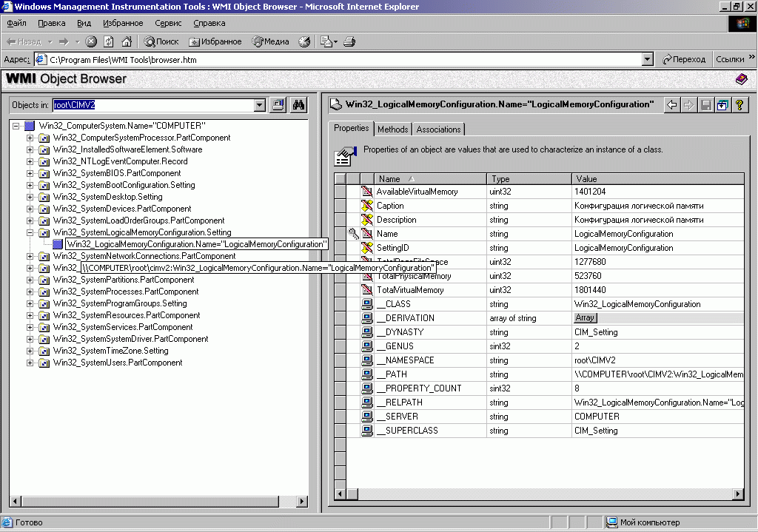Expand the Win32_NTLogEventComputer.Record node
Viewport: 758px width, 532px height.
pyautogui.click(x=30, y=161)
